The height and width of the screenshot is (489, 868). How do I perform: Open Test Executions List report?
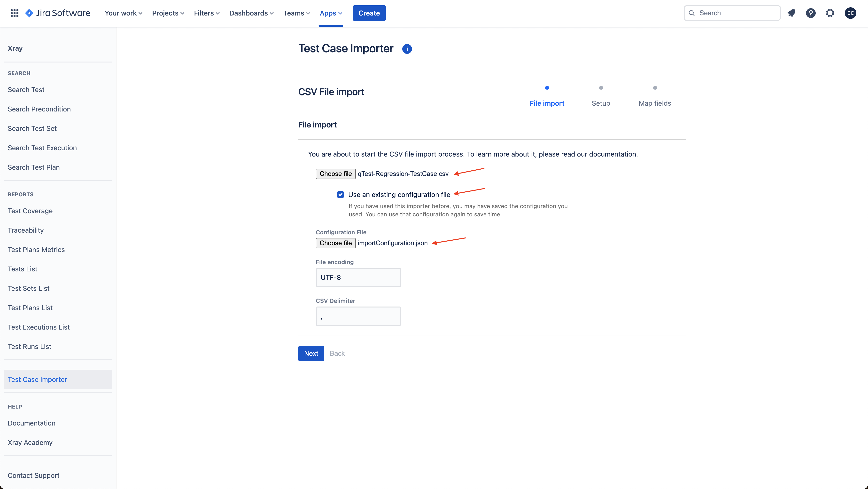click(39, 327)
